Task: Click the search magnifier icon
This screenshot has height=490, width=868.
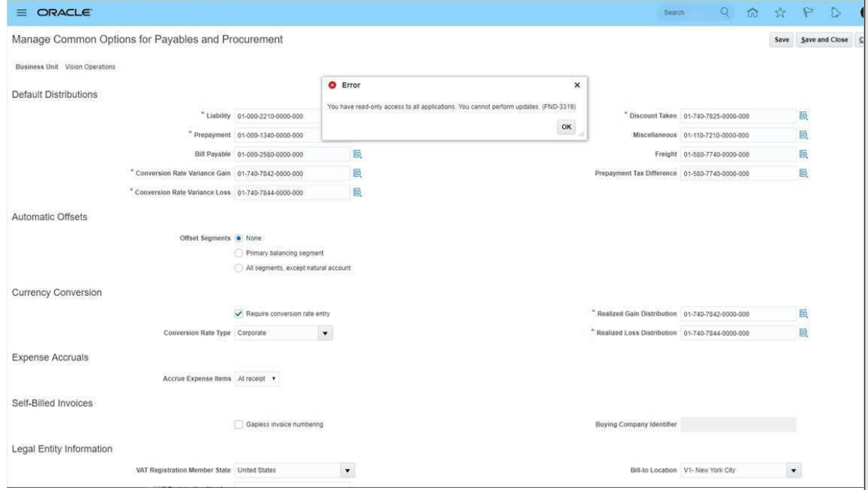Action: (x=725, y=12)
